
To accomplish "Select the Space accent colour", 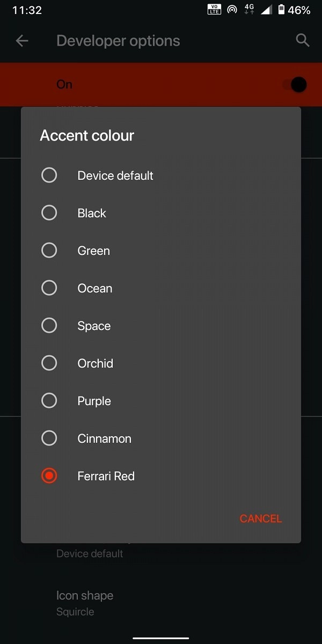I will [49, 326].
